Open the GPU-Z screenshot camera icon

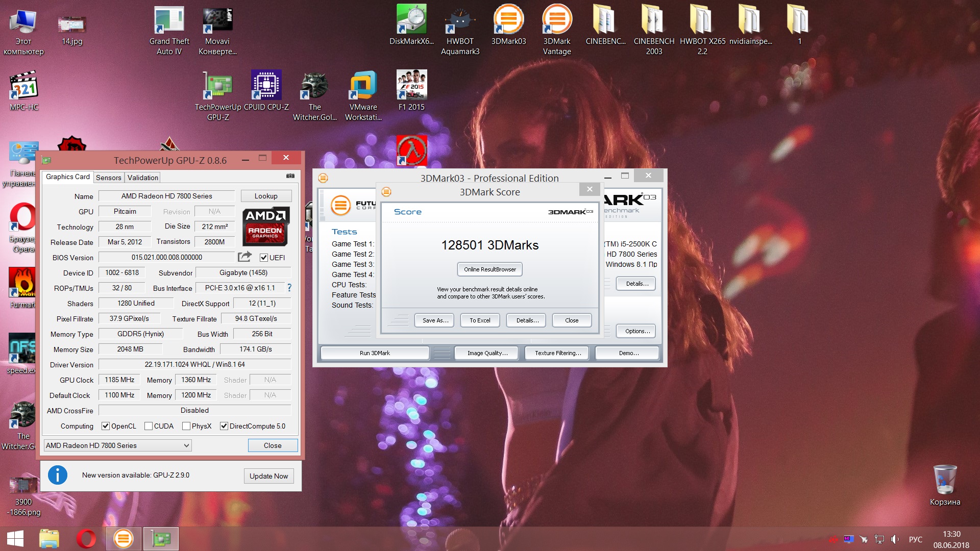pyautogui.click(x=290, y=176)
